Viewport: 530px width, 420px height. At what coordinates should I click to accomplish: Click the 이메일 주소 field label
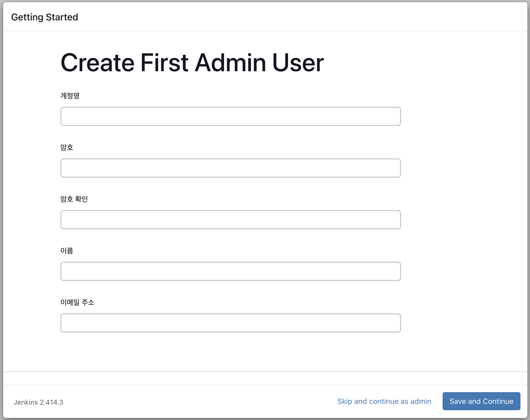coord(78,302)
